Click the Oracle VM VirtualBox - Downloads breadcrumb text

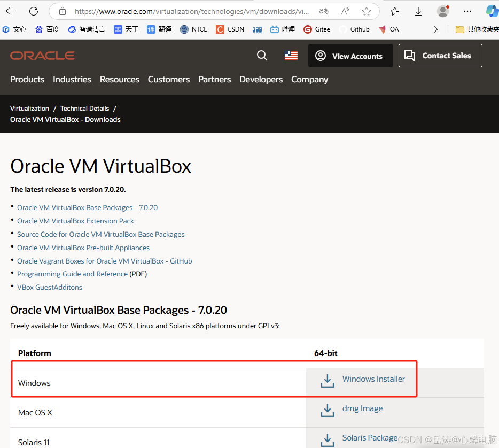point(65,119)
